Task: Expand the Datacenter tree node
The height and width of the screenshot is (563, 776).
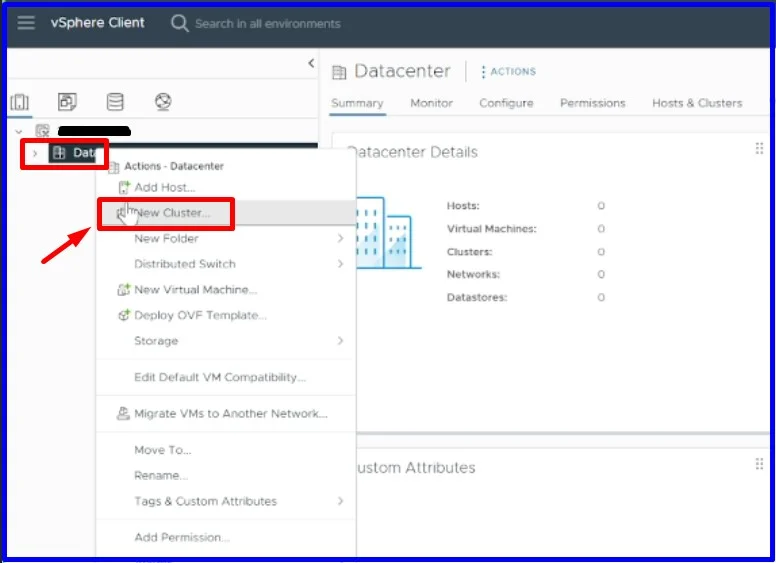Action: (35, 153)
